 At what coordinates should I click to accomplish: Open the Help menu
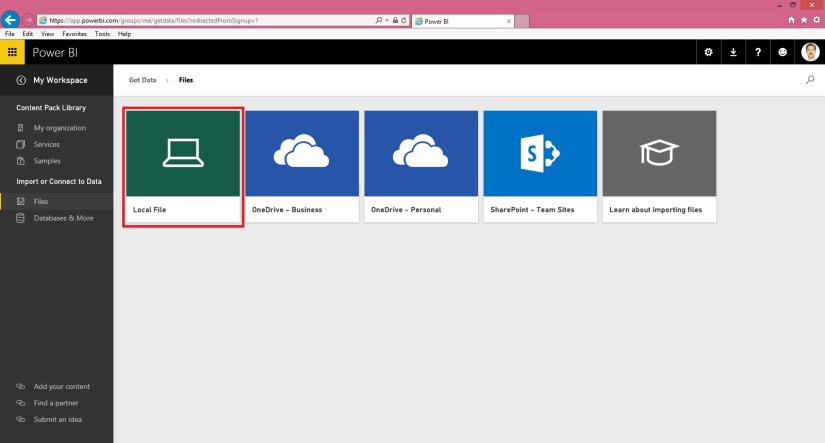[124, 34]
